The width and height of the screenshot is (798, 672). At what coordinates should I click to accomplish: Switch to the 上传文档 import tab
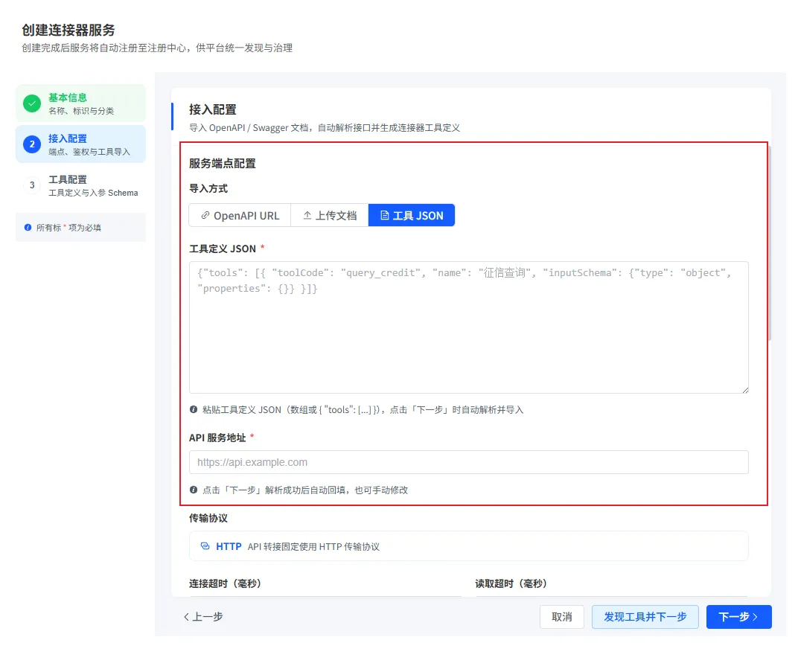pyautogui.click(x=329, y=215)
